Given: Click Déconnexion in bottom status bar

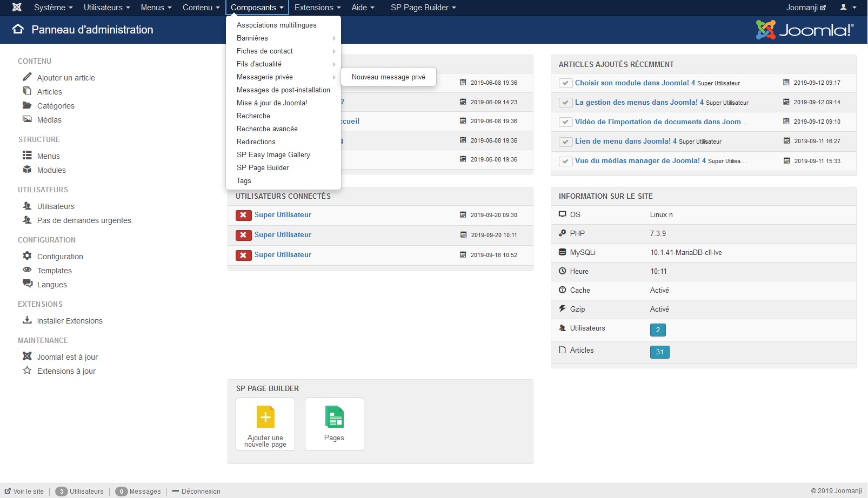Looking at the screenshot, I should tap(196, 491).
